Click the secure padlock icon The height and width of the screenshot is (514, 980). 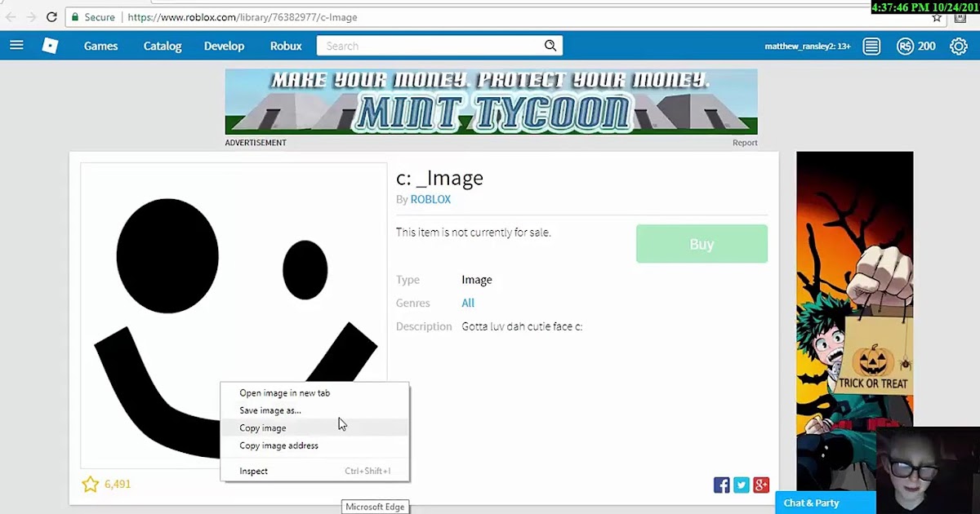(75, 17)
